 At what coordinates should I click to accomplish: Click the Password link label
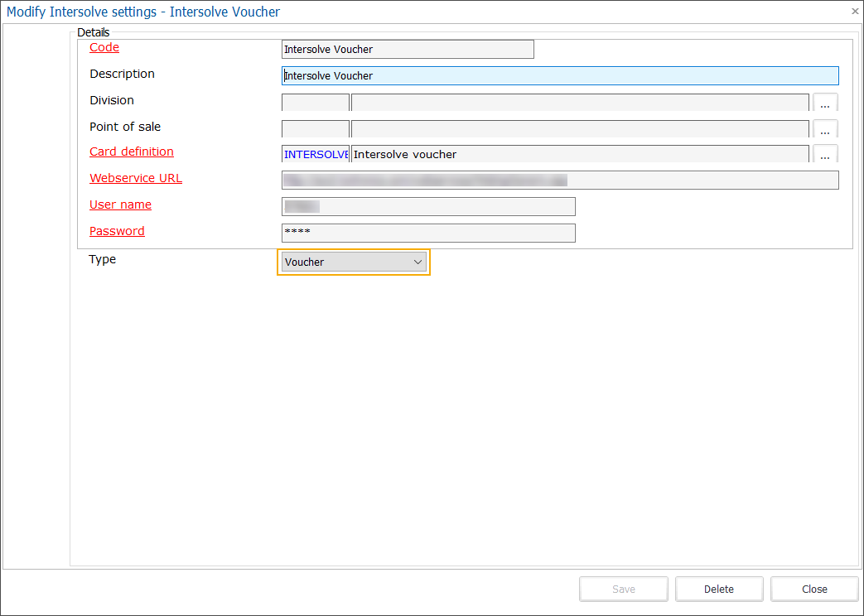[117, 231]
